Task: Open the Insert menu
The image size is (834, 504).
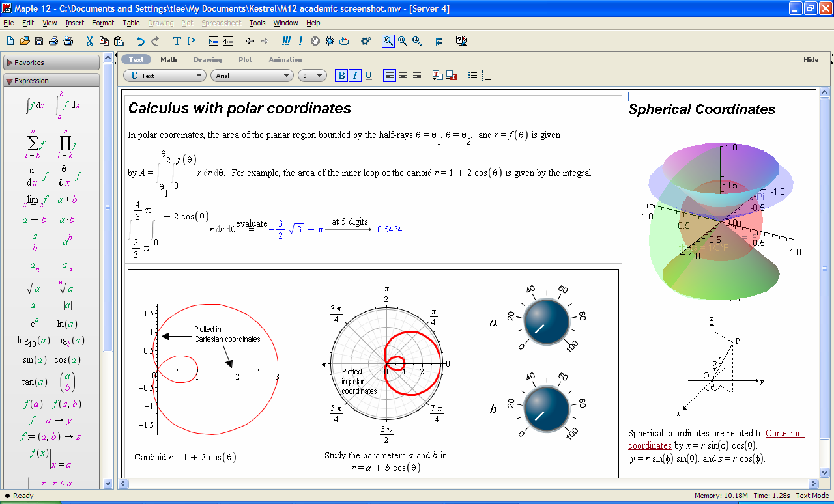Action: pos(75,23)
